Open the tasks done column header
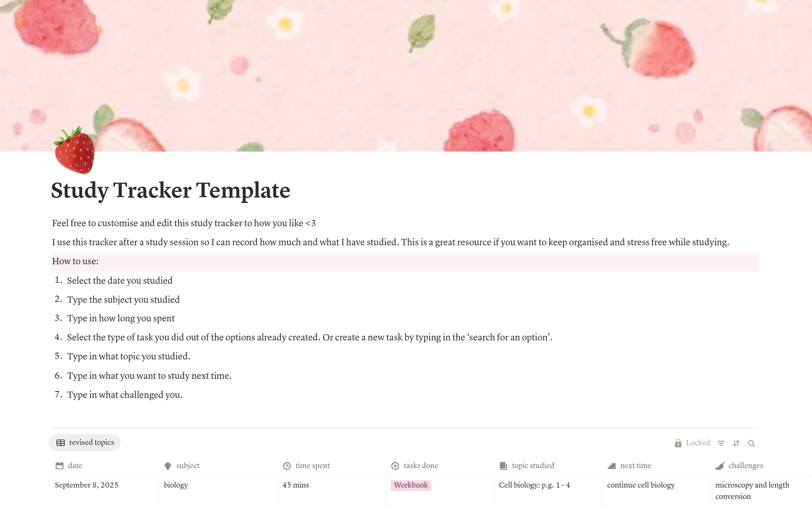The width and height of the screenshot is (812, 507). (420, 466)
